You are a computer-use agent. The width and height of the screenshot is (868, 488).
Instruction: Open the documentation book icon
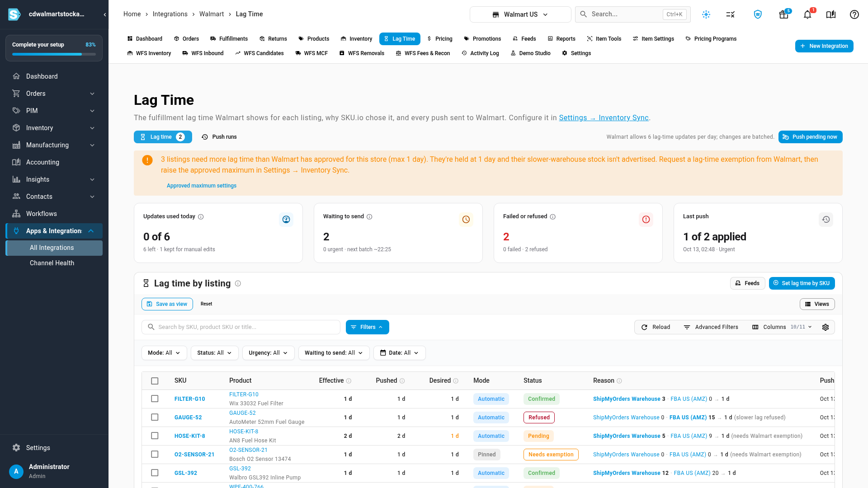[830, 14]
